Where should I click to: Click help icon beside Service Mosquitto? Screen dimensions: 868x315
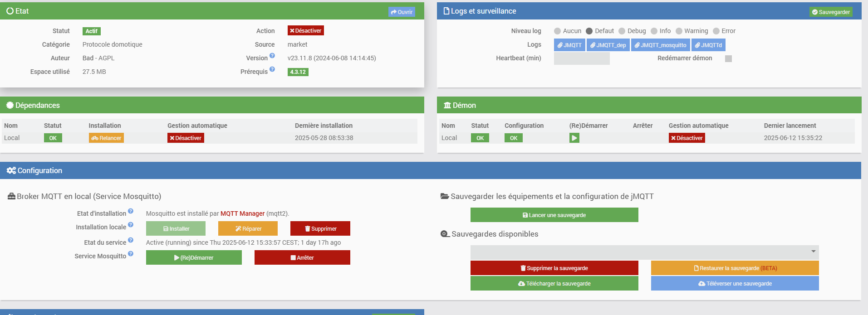pyautogui.click(x=131, y=254)
